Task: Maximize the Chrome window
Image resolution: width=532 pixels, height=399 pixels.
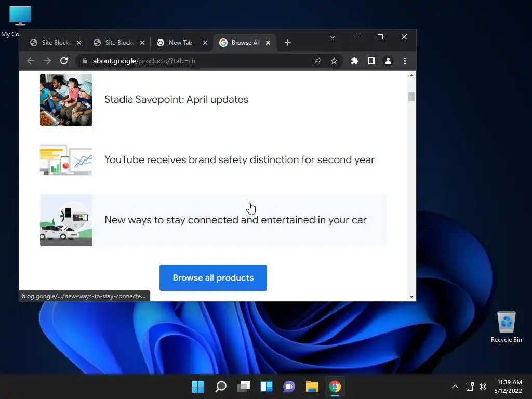Action: [x=380, y=37]
